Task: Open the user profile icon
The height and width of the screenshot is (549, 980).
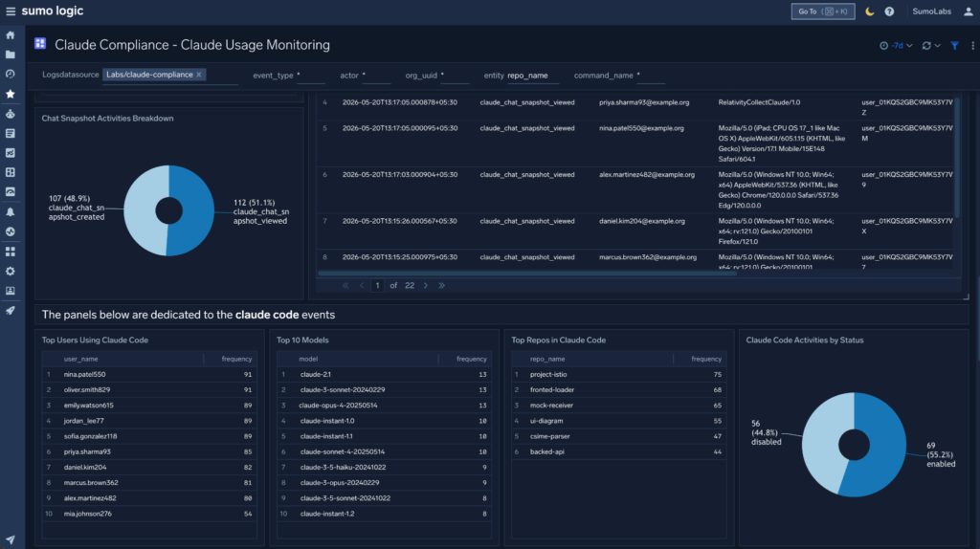Action: [969, 11]
